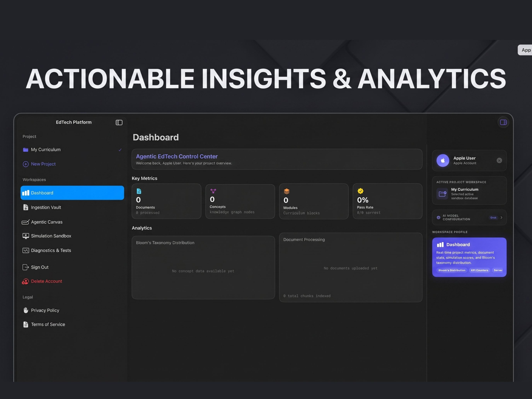Image resolution: width=532 pixels, height=399 pixels.
Task: Click the Sign Out arrow icon
Action: coord(26,267)
